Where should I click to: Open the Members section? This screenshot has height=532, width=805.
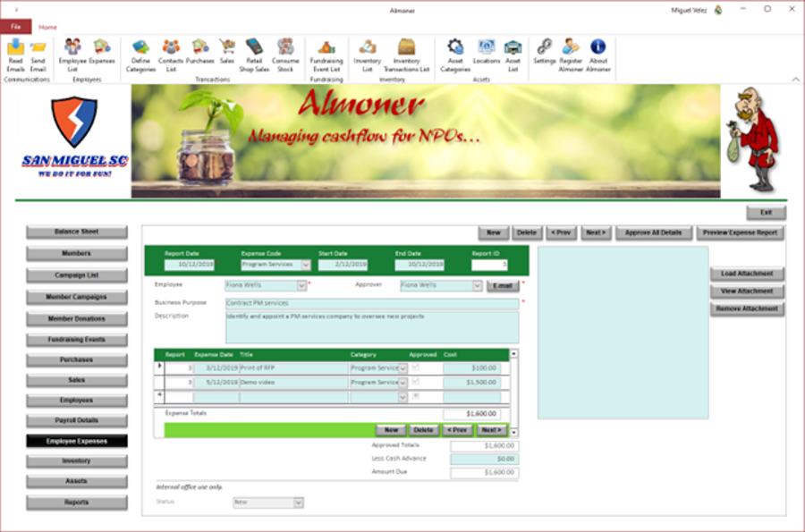click(77, 253)
